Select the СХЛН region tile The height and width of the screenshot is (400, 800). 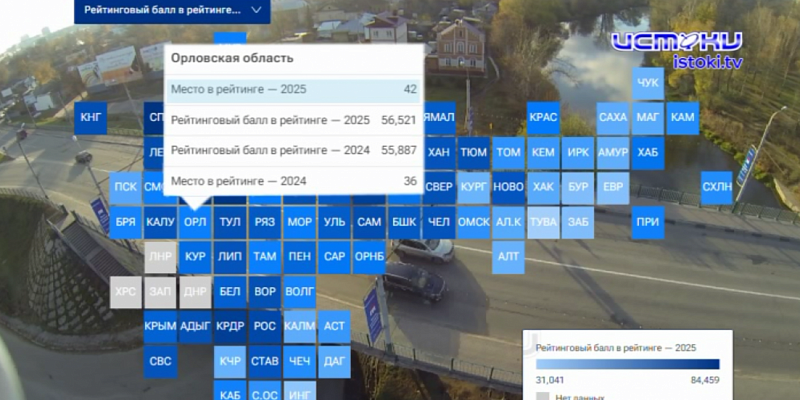[716, 187]
